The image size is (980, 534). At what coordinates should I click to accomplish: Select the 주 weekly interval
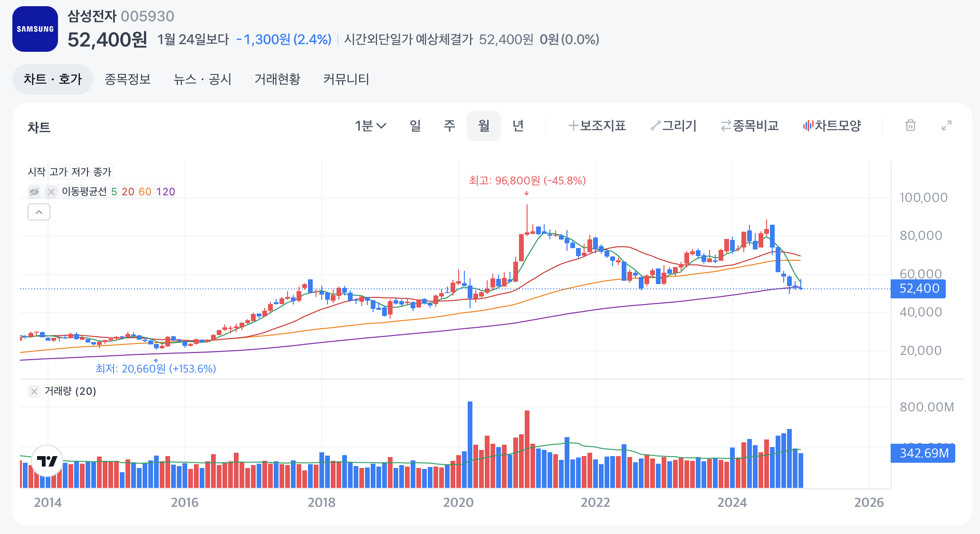click(x=449, y=126)
